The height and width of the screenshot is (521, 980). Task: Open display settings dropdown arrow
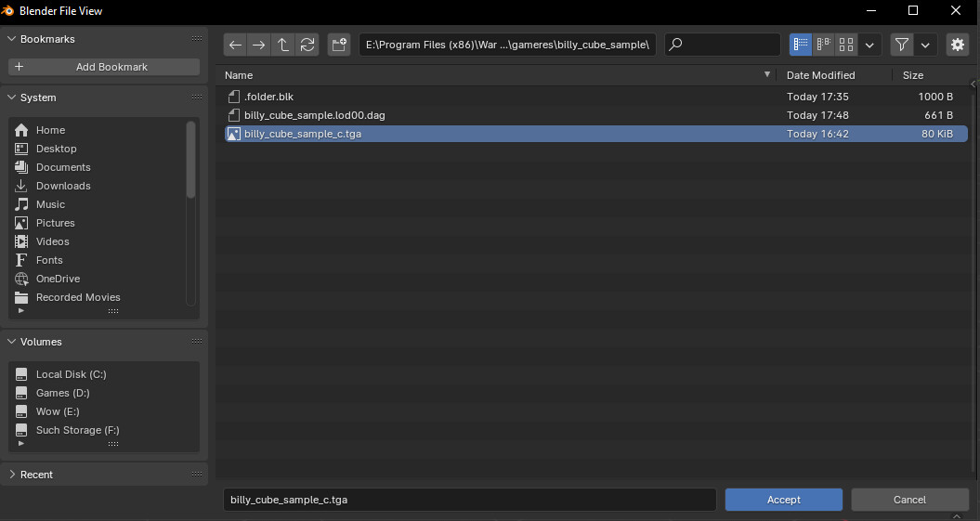coord(869,45)
